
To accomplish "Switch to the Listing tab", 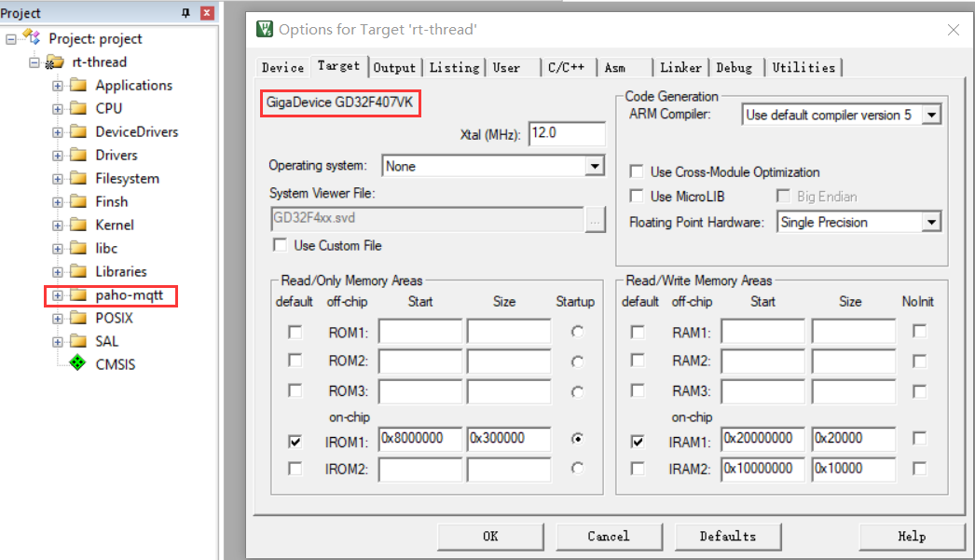I will click(x=455, y=67).
